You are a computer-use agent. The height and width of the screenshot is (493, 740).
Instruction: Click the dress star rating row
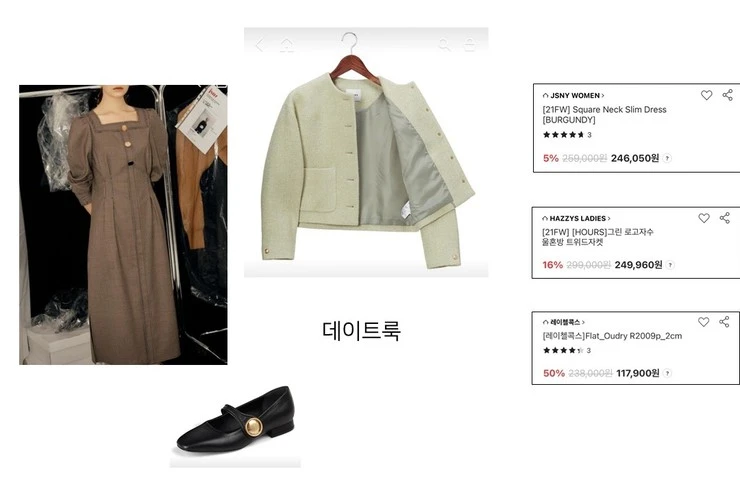point(567,135)
